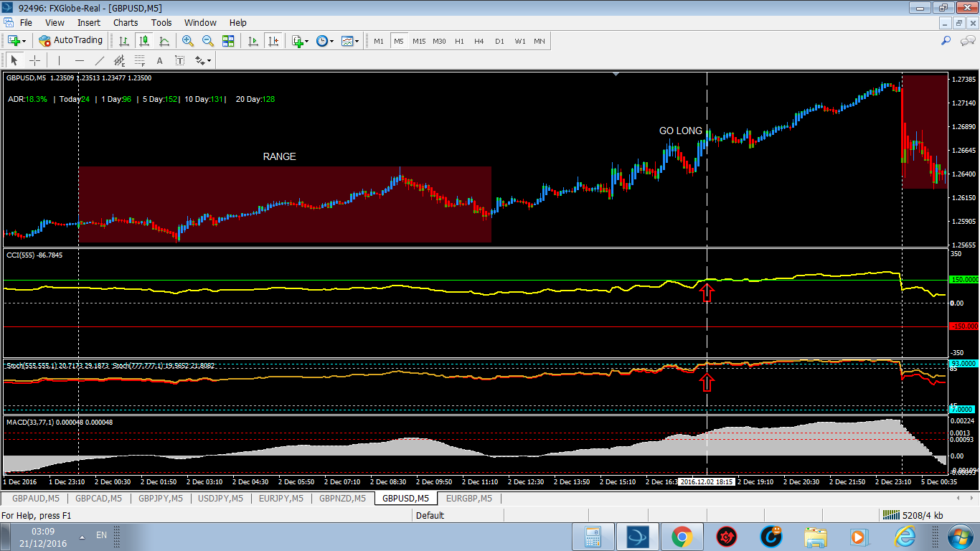Viewport: 980px width, 551px height.
Task: Switch to the EURJPY,M5 chart tab
Action: [281, 498]
